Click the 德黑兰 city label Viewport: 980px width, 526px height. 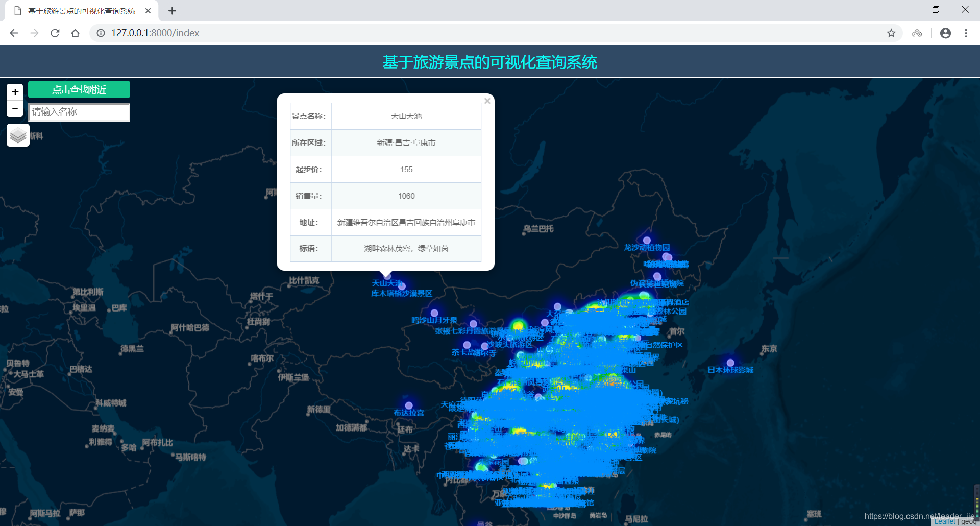click(x=132, y=349)
